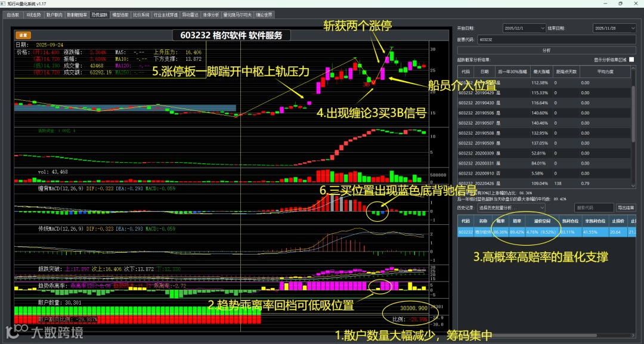Focus the 股票代码 input field
Screen dimensions: 644x344
556,40
